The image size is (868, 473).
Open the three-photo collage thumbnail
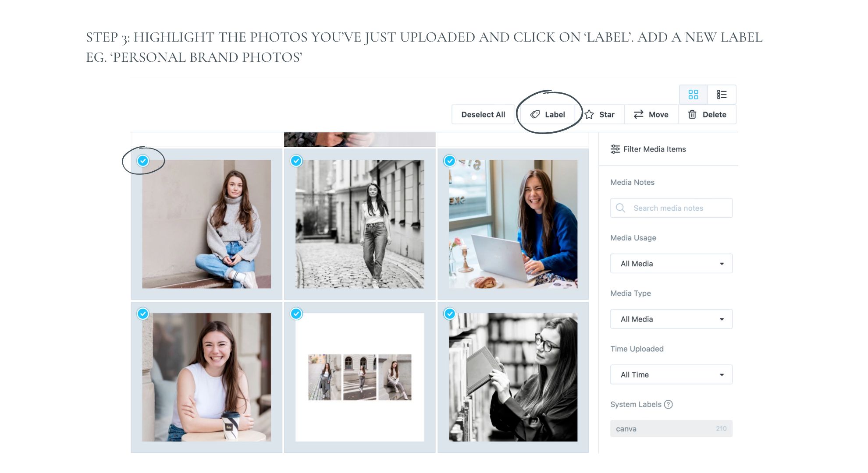[359, 377]
